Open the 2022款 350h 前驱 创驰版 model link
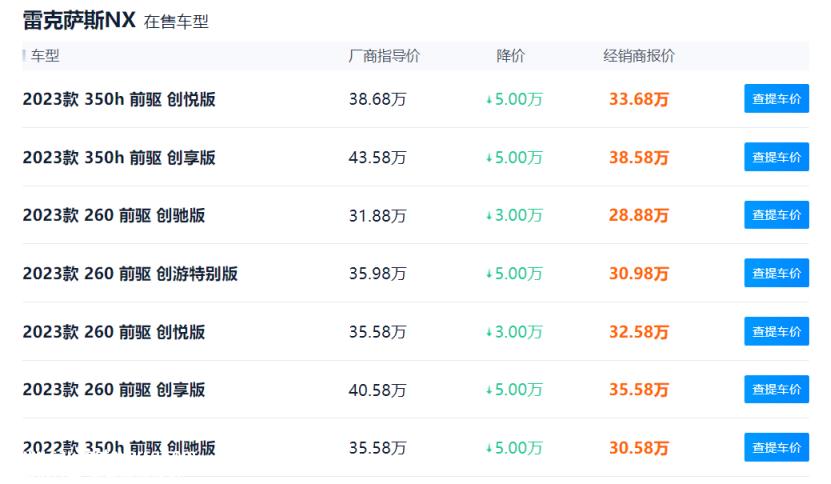Viewport: 831px width, 484px height. pos(119,448)
